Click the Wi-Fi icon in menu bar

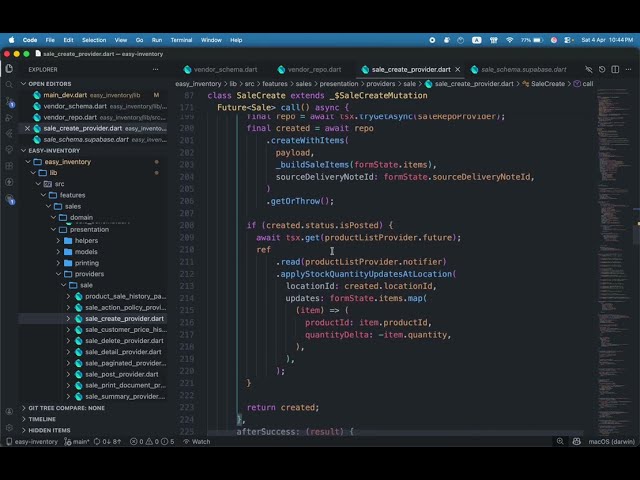coord(509,40)
